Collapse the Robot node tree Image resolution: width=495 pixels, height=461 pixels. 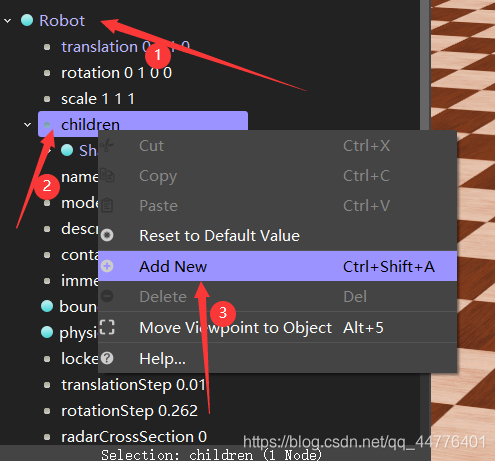7,21
